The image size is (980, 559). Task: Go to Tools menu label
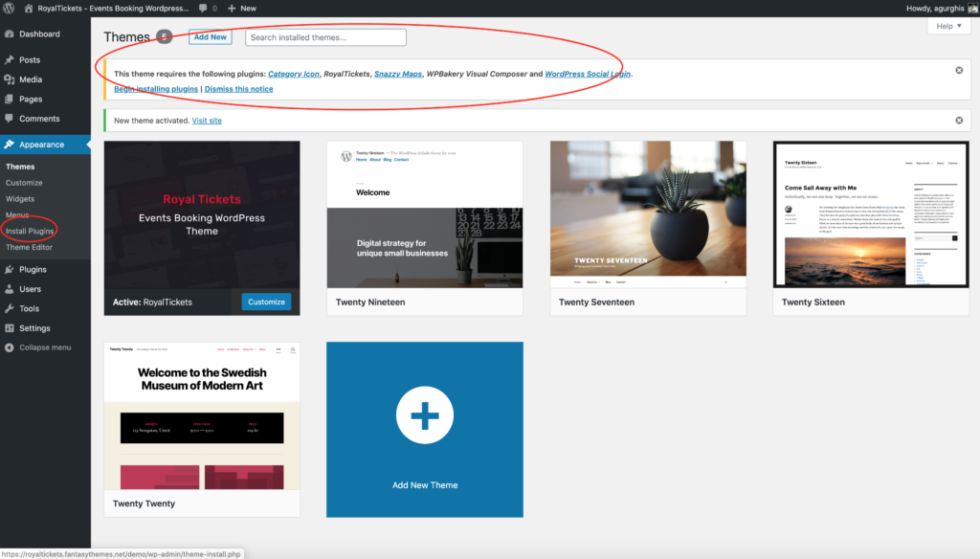click(x=29, y=308)
